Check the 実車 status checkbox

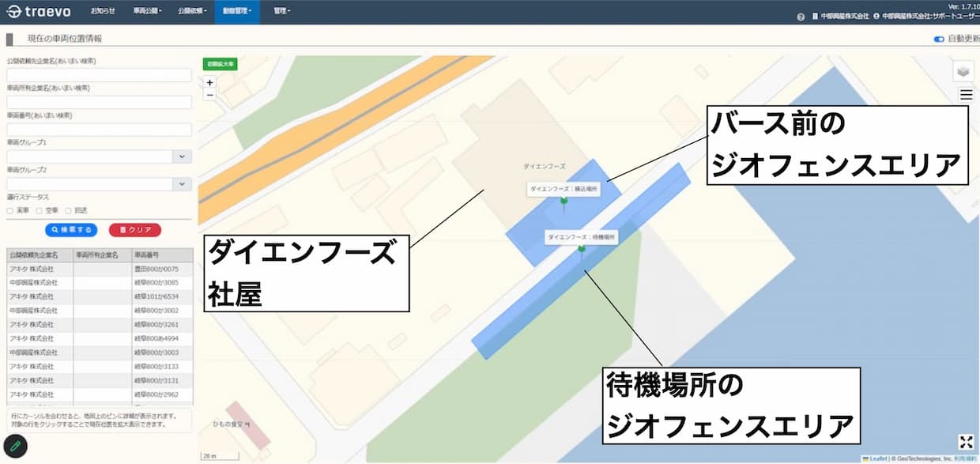click(x=10, y=211)
